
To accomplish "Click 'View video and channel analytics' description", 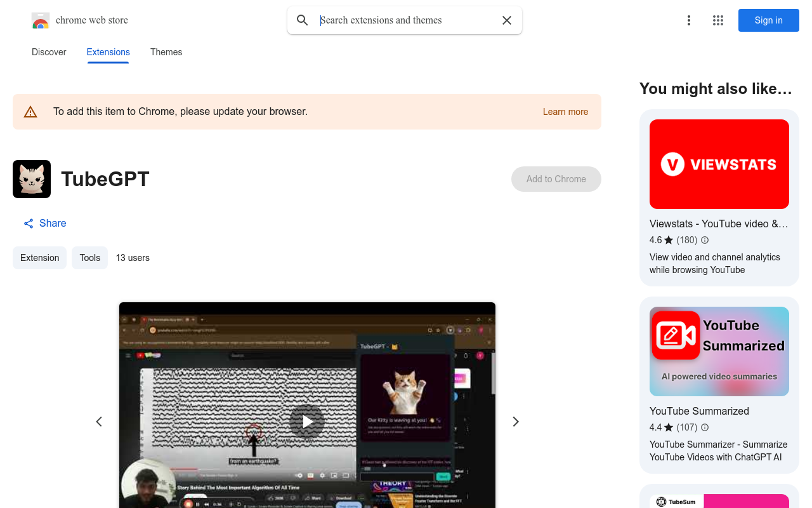I will [715, 264].
